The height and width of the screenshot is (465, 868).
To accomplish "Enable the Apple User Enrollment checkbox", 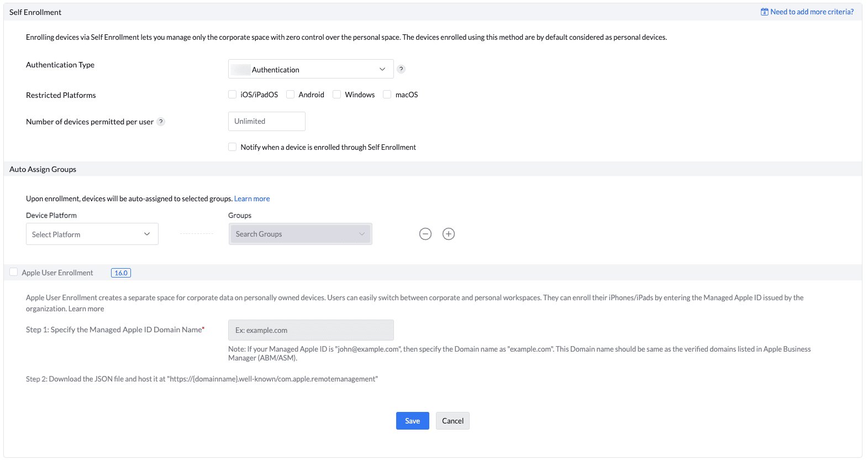I will click(x=14, y=272).
